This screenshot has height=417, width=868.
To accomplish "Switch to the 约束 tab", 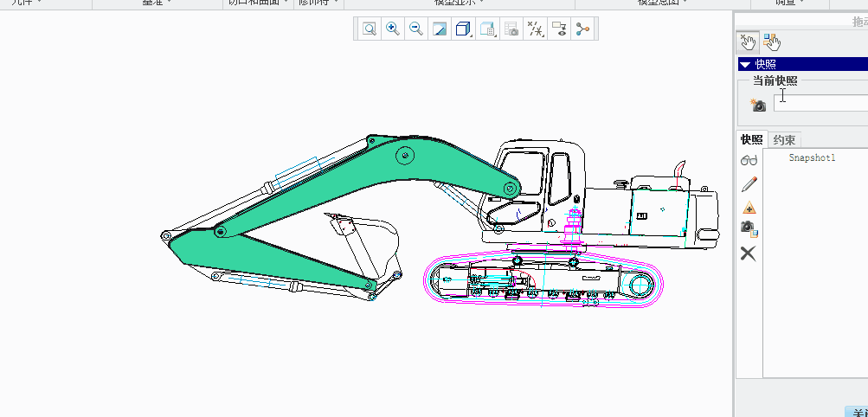I will coord(784,140).
